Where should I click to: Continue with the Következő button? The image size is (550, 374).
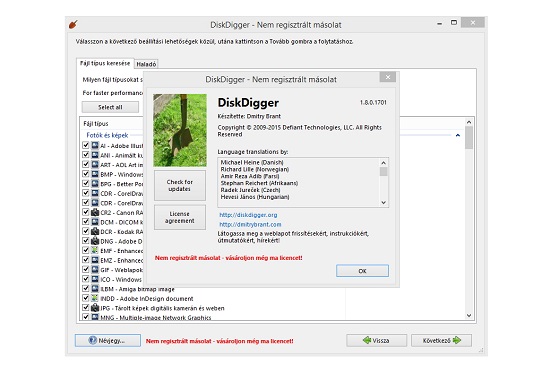(441, 340)
